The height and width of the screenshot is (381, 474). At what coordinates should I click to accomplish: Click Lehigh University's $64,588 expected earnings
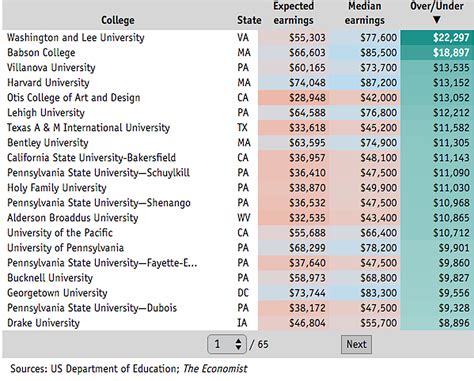pos(307,112)
